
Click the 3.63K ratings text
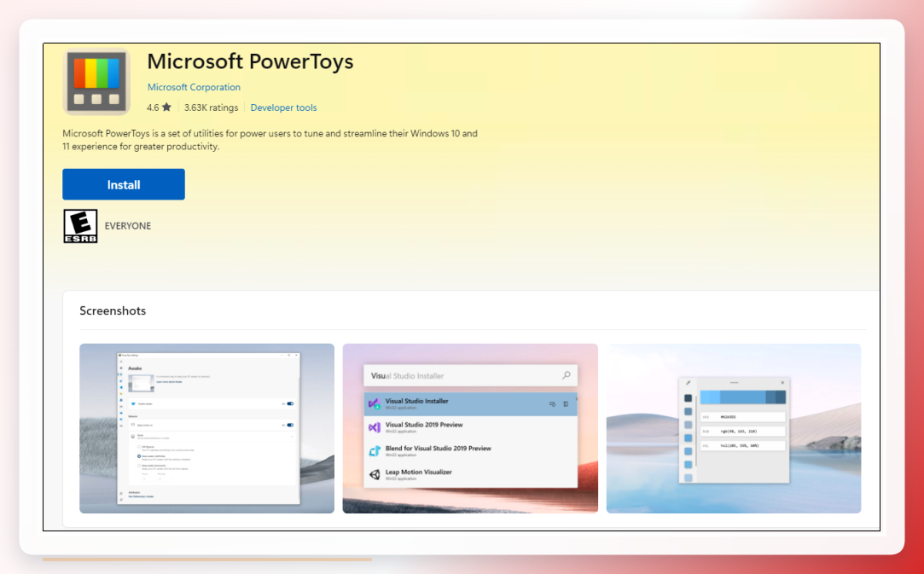coord(211,107)
